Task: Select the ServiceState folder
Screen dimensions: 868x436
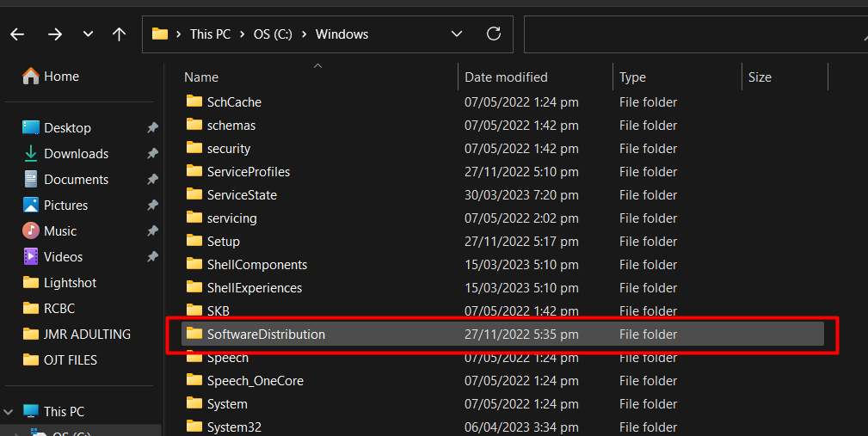Action: point(502,195)
